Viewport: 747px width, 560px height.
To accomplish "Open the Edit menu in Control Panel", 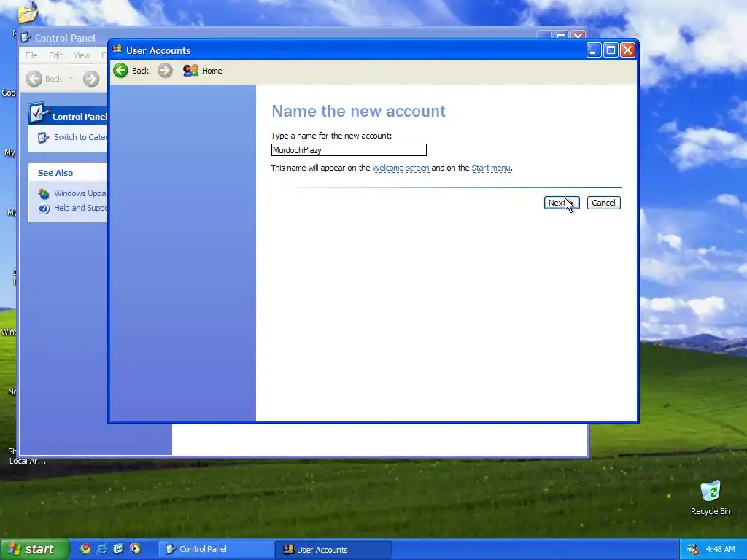I will tap(55, 55).
